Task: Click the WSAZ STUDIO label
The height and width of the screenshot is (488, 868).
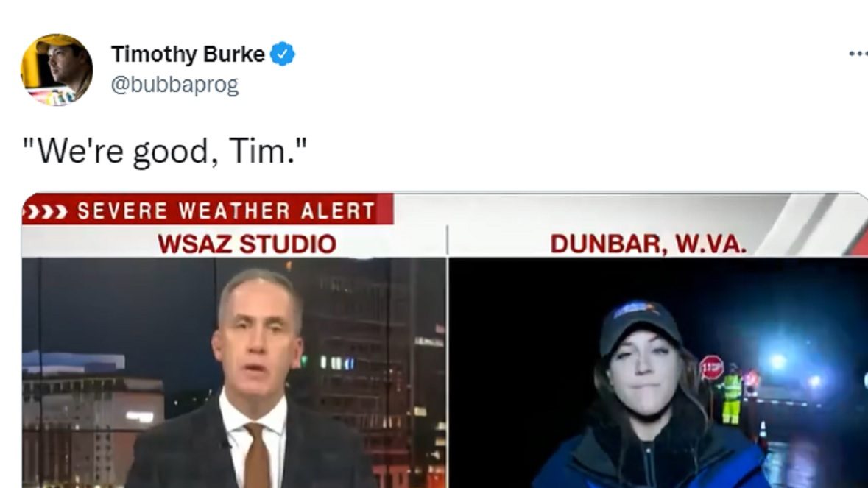Action: tap(247, 244)
